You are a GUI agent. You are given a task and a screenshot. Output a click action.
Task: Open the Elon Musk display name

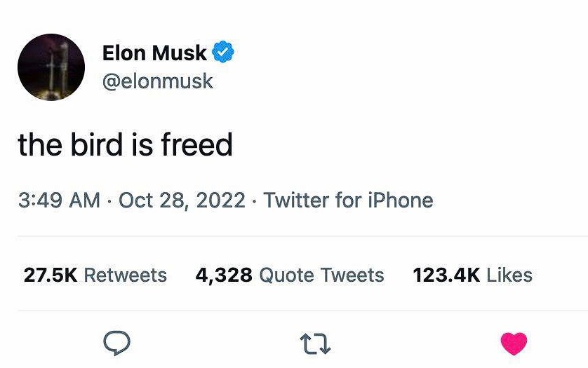point(154,53)
